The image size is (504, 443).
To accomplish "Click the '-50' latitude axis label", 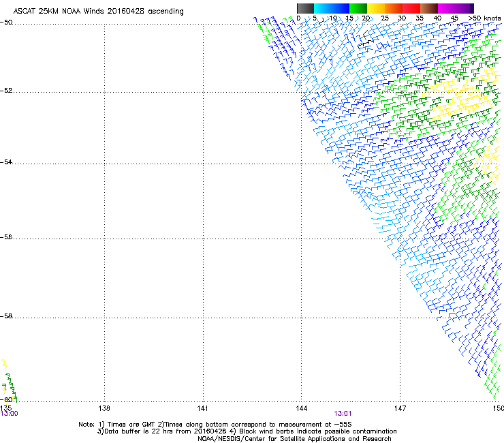I will coord(6,22).
